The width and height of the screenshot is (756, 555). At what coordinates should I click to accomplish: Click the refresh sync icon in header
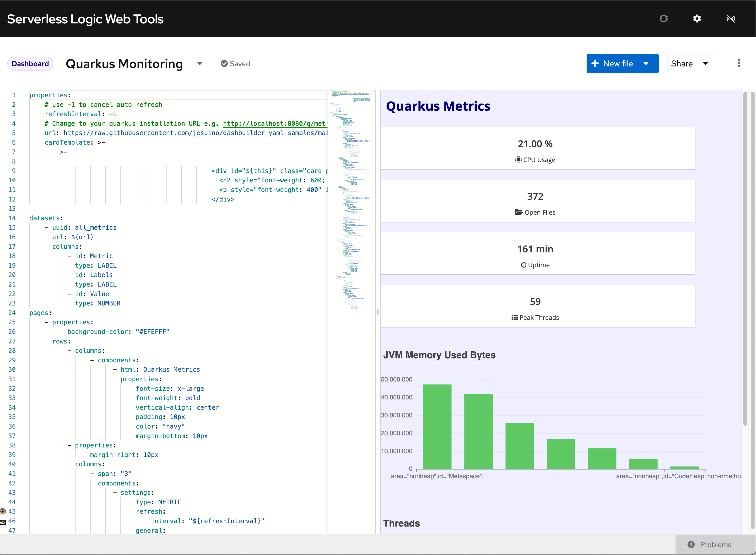point(663,18)
